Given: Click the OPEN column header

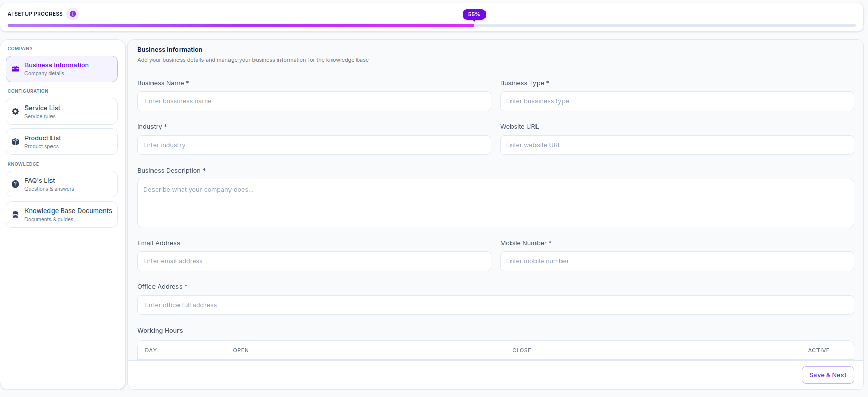Looking at the screenshot, I should pyautogui.click(x=241, y=350).
